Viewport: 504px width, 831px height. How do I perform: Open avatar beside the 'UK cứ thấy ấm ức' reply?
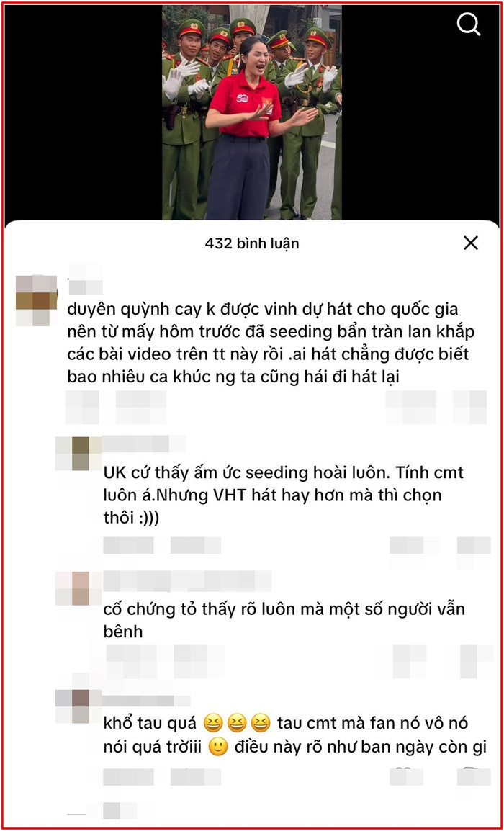click(x=78, y=454)
